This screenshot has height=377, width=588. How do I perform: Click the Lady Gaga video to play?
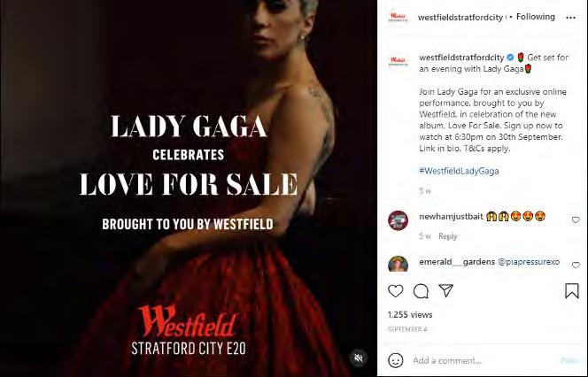189,188
